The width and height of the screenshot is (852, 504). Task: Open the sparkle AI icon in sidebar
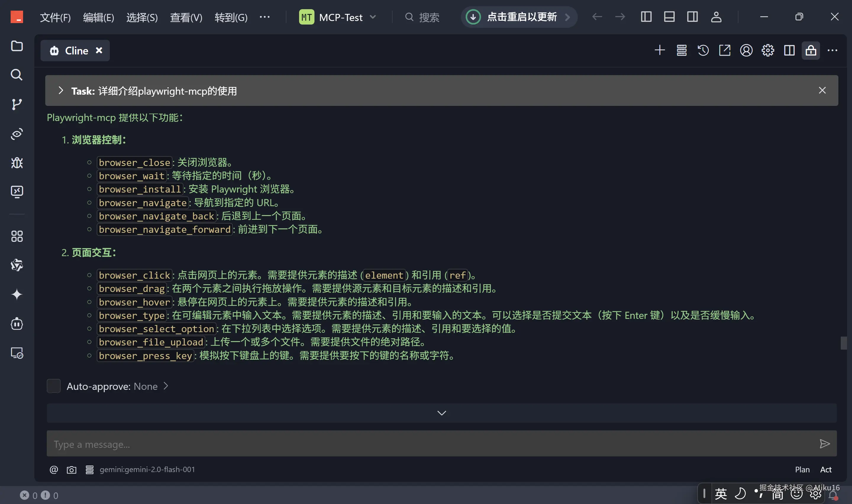[17, 294]
